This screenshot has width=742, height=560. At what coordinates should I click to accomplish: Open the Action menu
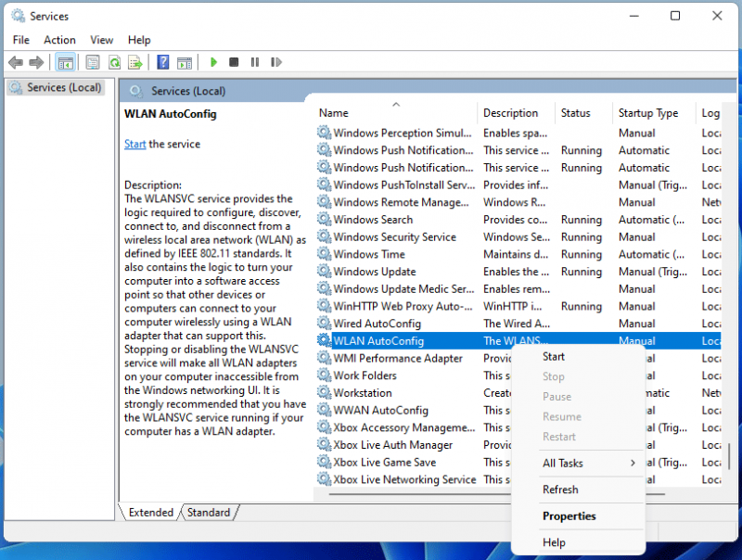[59, 40]
